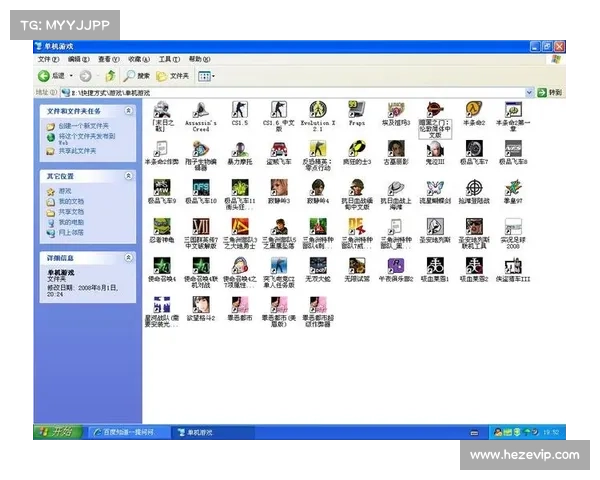The width and height of the screenshot is (600, 480).
Task: Go up one folder level
Action: point(111,76)
